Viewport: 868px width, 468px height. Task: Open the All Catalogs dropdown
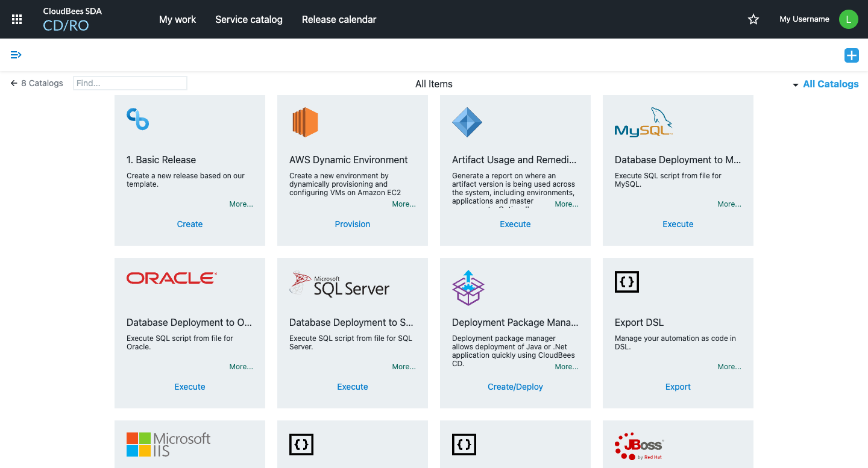825,84
